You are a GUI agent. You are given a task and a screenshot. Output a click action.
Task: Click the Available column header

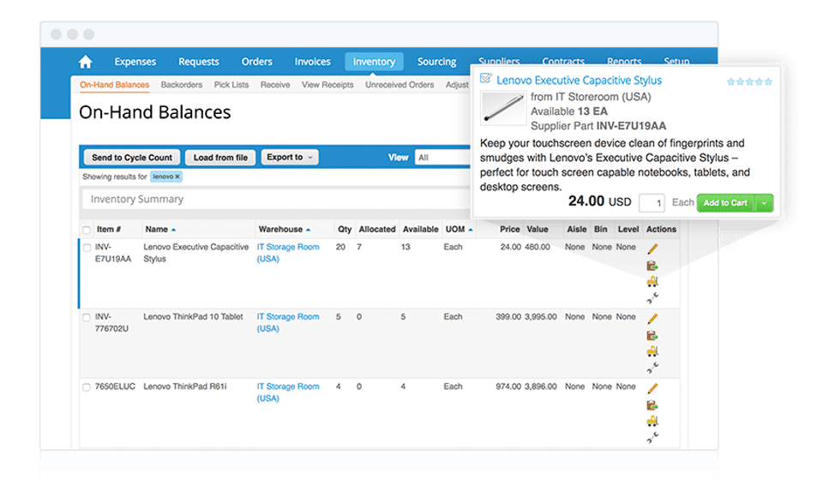pyautogui.click(x=420, y=230)
